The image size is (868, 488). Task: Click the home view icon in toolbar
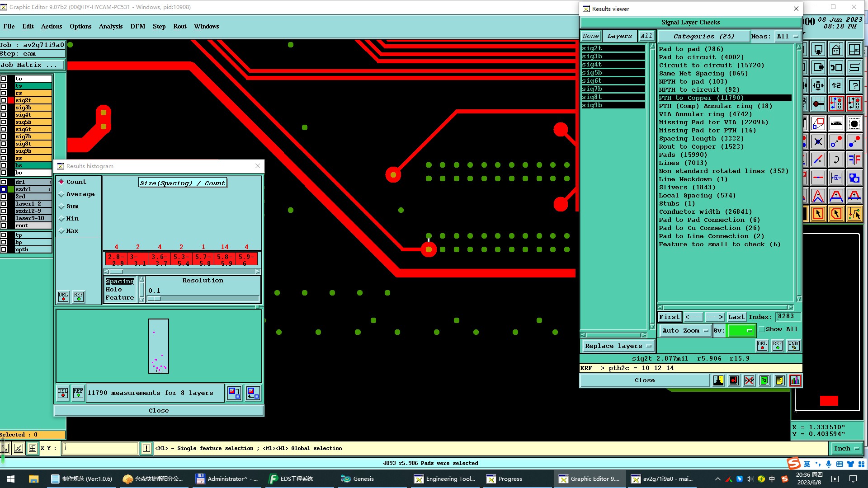[x=836, y=49]
